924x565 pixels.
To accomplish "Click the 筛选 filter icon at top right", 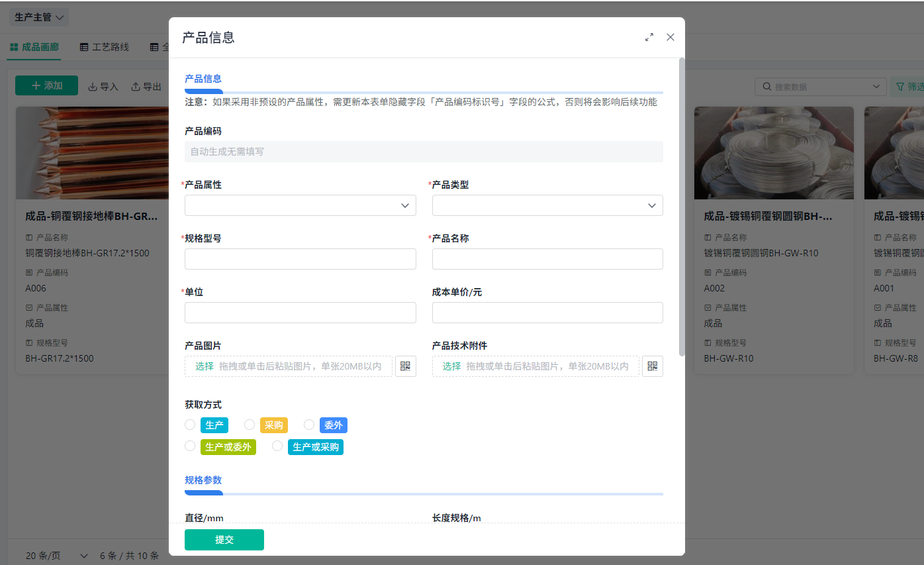I will 900,86.
